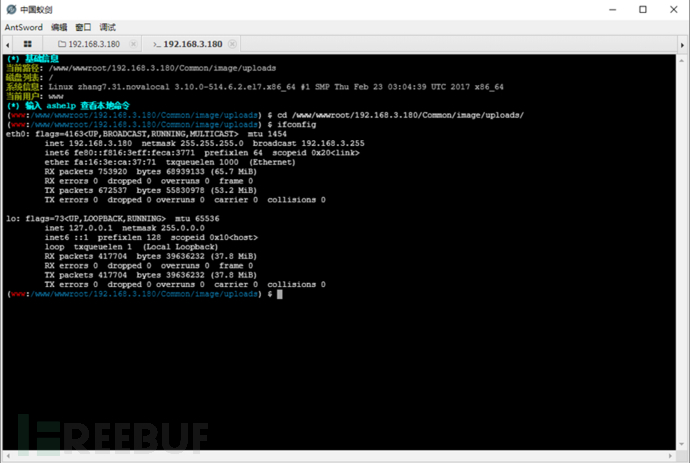Maximize the AntSword window
This screenshot has width=690, height=463.
click(x=643, y=9)
